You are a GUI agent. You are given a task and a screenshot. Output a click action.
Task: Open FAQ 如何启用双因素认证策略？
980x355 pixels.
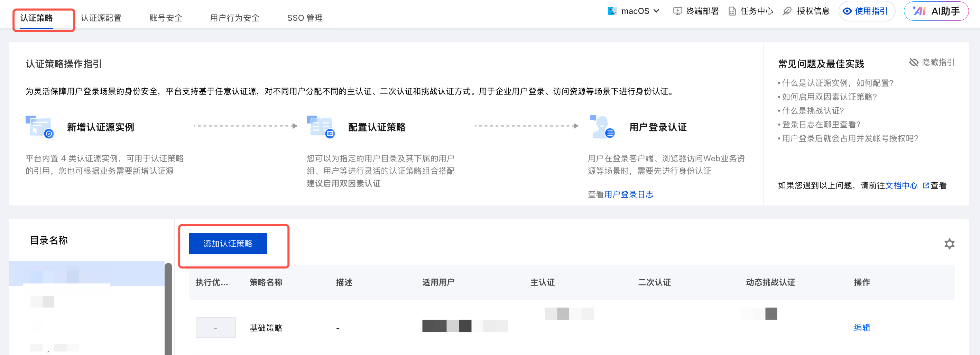click(x=829, y=97)
